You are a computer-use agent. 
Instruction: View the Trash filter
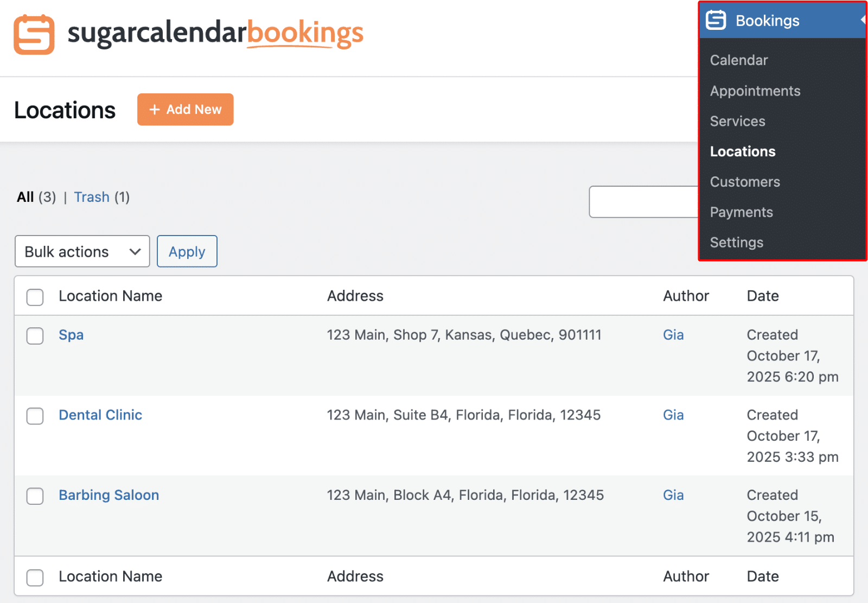[x=92, y=197]
